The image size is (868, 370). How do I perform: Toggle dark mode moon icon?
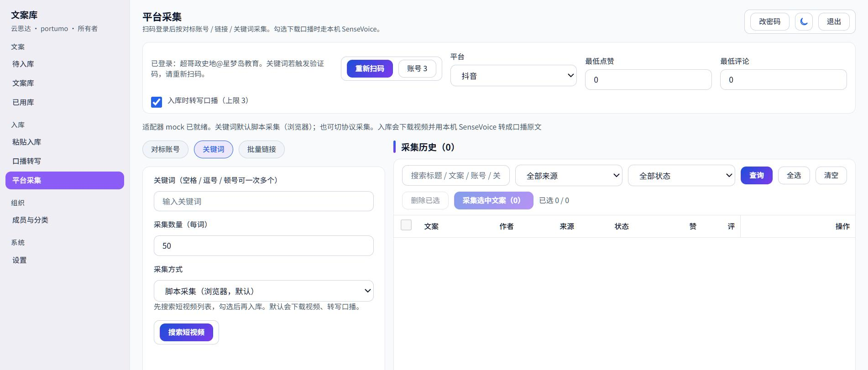pos(804,21)
